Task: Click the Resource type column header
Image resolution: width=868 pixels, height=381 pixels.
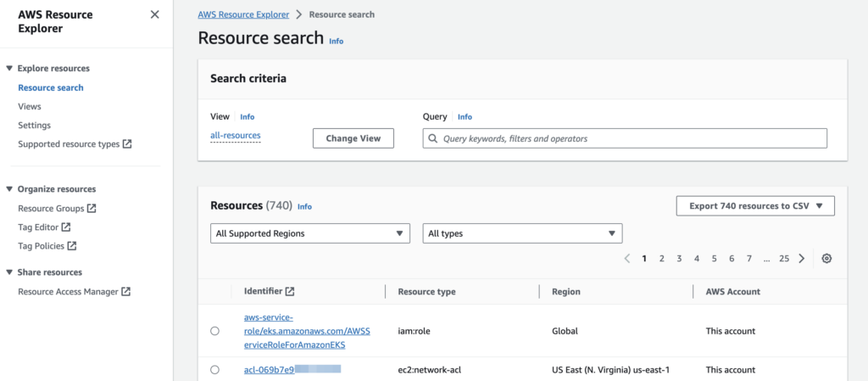Action: pyautogui.click(x=427, y=291)
